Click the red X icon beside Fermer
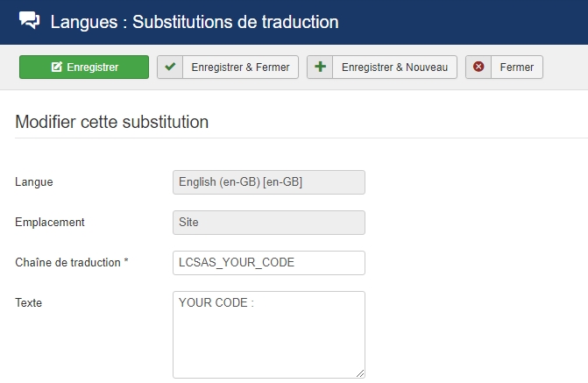This screenshot has width=588, height=383. click(x=478, y=67)
